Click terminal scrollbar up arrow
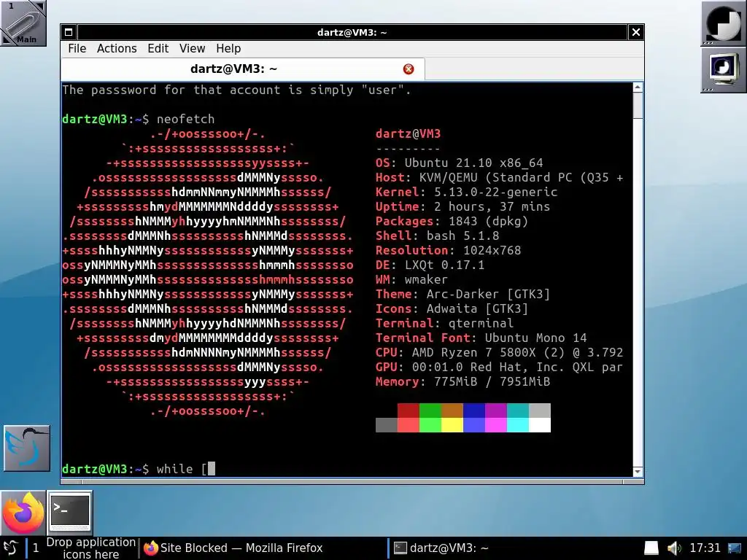 point(638,87)
